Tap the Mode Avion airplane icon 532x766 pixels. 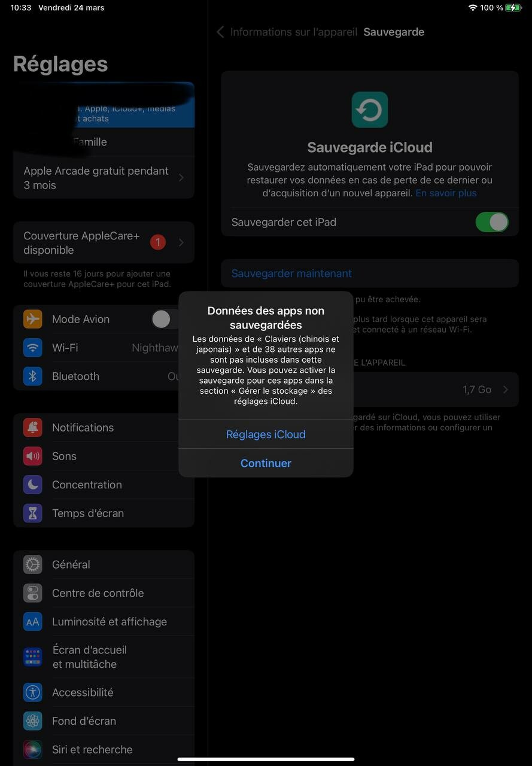click(x=33, y=319)
